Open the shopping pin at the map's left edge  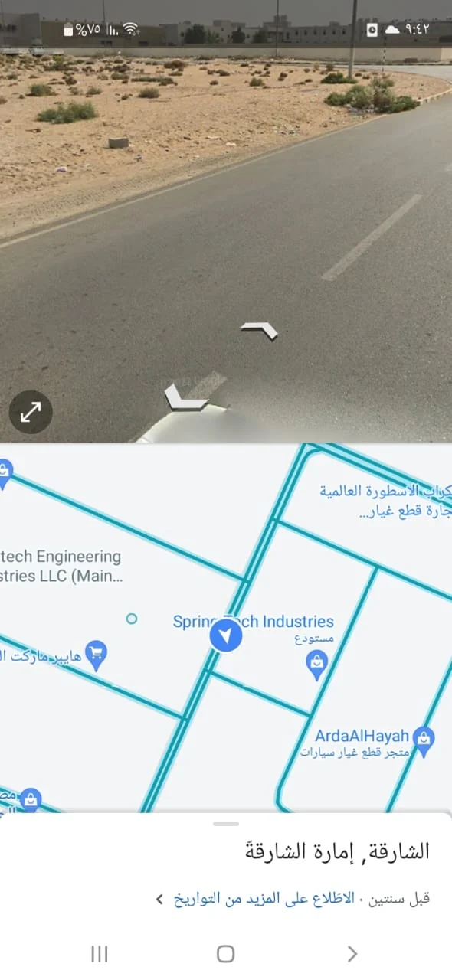click(4, 473)
